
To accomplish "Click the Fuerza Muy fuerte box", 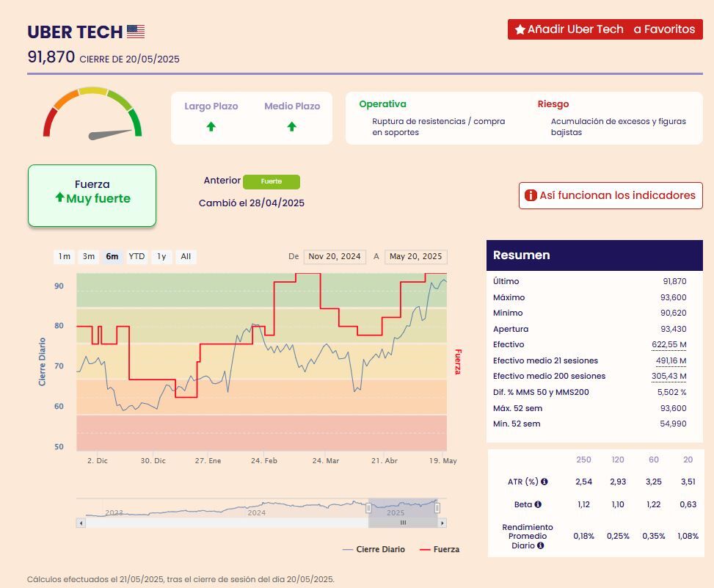I will 92,195.
